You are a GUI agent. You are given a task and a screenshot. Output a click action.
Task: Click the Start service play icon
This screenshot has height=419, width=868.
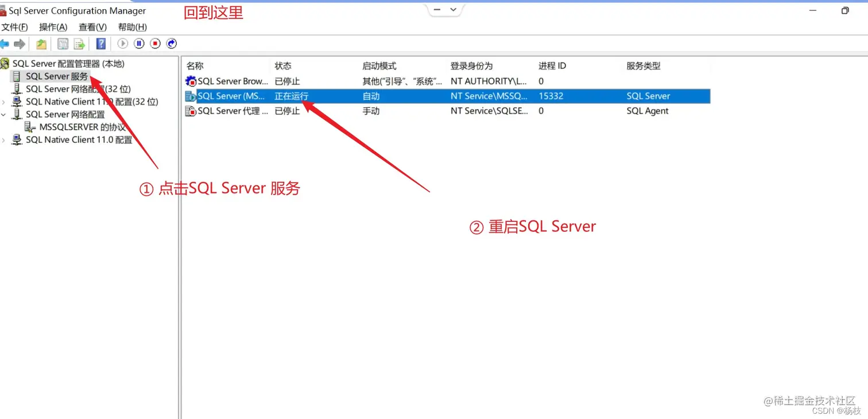(x=122, y=44)
